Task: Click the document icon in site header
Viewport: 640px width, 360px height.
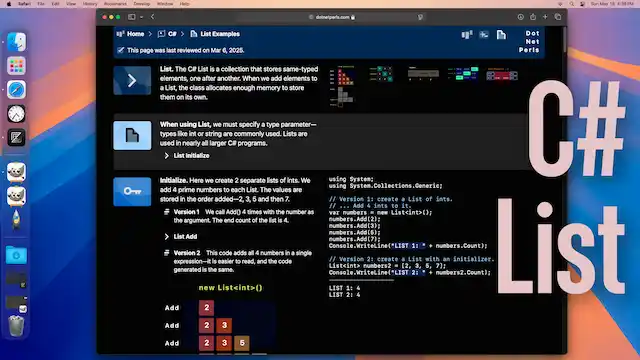Action: click(501, 35)
